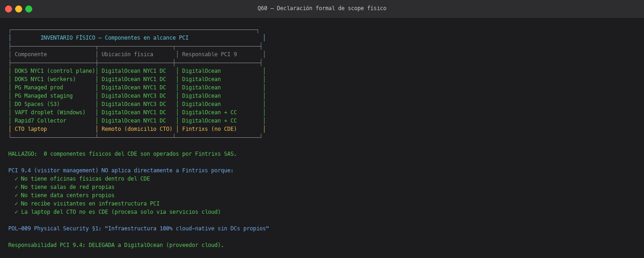Select the "DO Spaces (S3)" cell
Screen dimensions: 644x258
coord(37,104)
